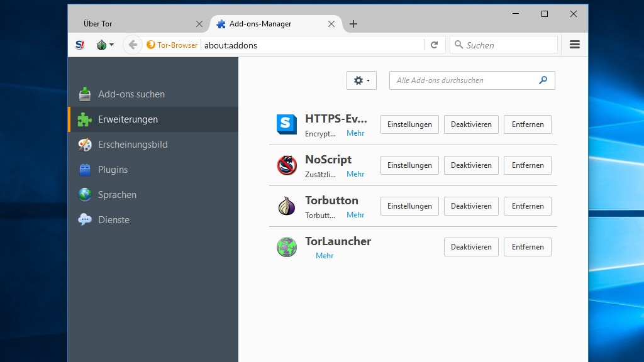This screenshot has width=644, height=362.
Task: Click the Sprachen globe icon
Action: pos(85,195)
